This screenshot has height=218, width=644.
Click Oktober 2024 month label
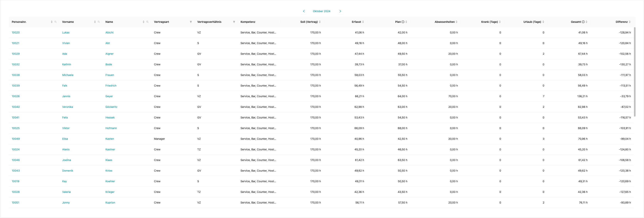tap(322, 11)
